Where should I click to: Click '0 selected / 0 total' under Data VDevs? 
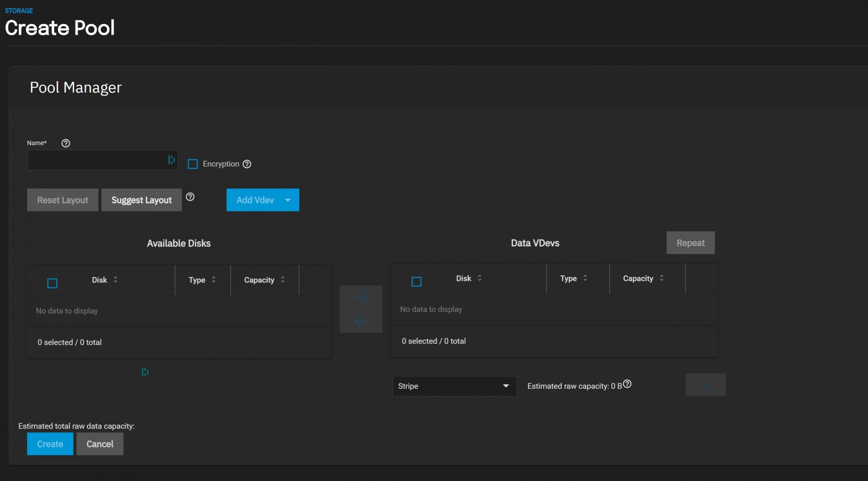point(434,341)
